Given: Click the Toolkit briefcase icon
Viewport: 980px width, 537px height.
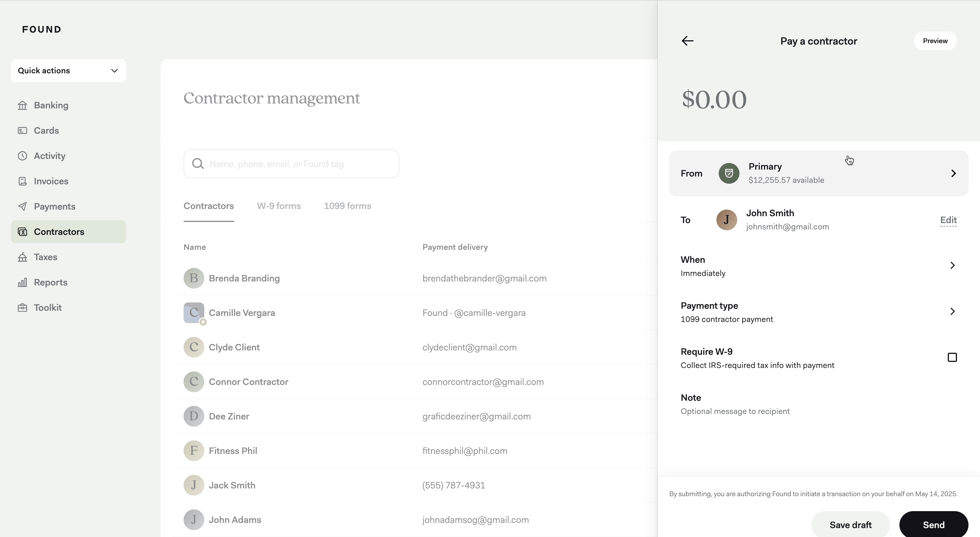Looking at the screenshot, I should [x=22, y=308].
